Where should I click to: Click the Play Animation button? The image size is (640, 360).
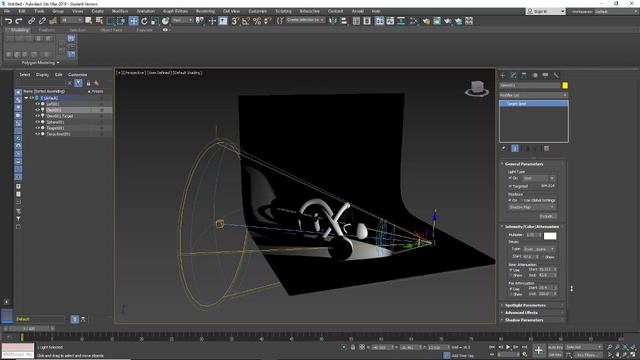coord(508,347)
